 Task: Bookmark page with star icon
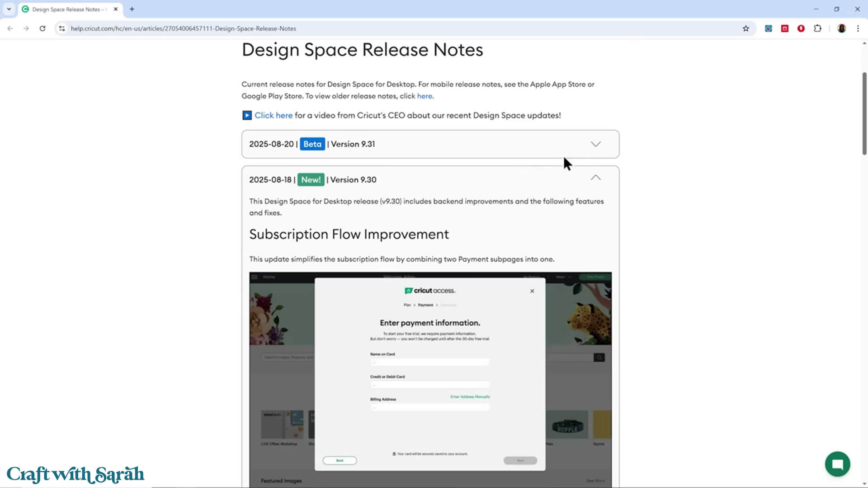tap(746, 28)
